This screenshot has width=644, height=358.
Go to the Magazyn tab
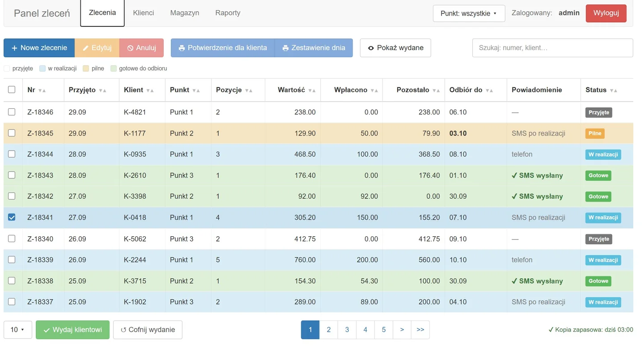tap(185, 13)
